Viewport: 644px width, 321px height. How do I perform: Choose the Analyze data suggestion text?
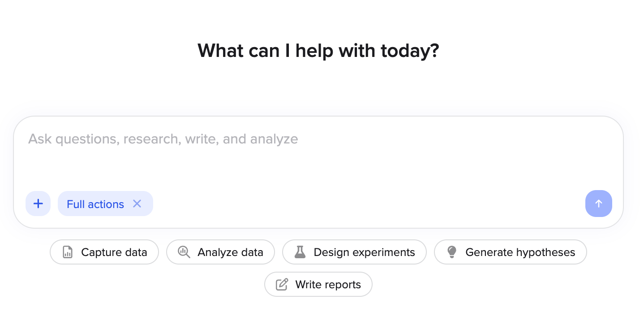[x=230, y=252]
